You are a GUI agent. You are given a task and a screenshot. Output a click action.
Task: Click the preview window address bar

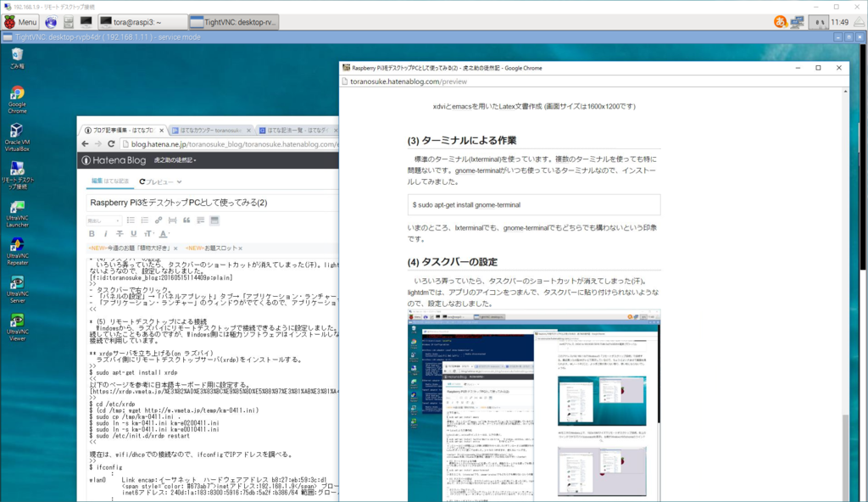pos(593,81)
